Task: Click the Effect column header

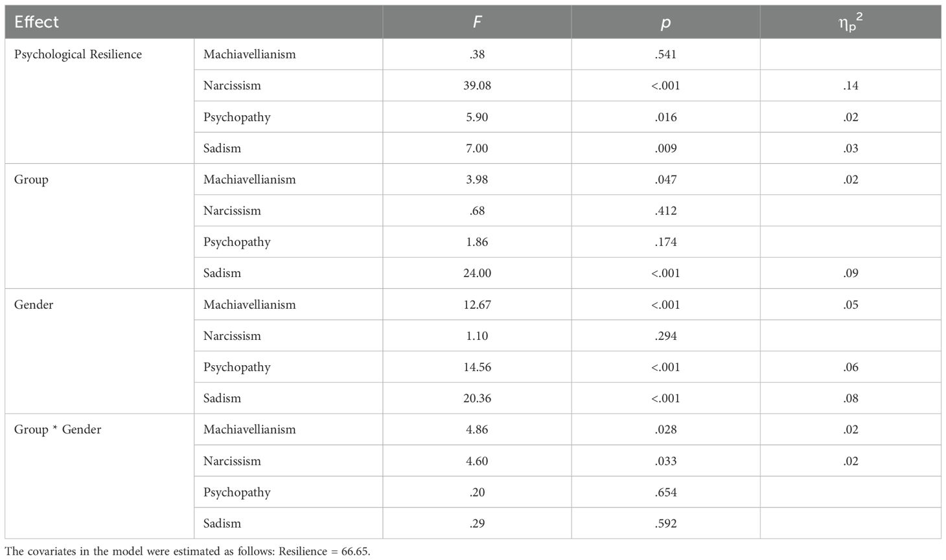Action: (37, 22)
